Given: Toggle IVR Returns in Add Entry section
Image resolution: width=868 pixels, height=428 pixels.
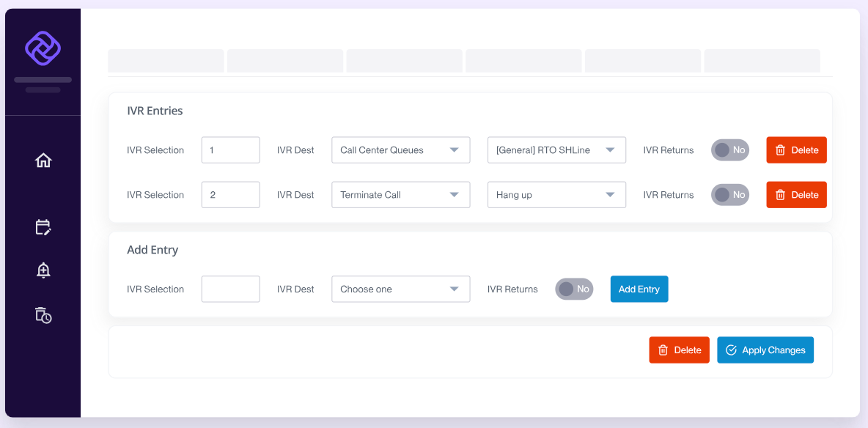Looking at the screenshot, I should (x=574, y=289).
